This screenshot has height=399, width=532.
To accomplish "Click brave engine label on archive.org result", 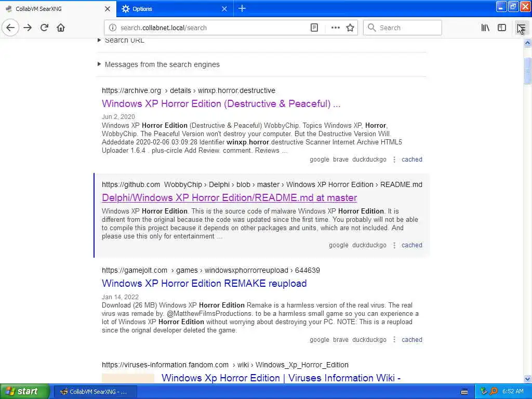I will 341,159.
